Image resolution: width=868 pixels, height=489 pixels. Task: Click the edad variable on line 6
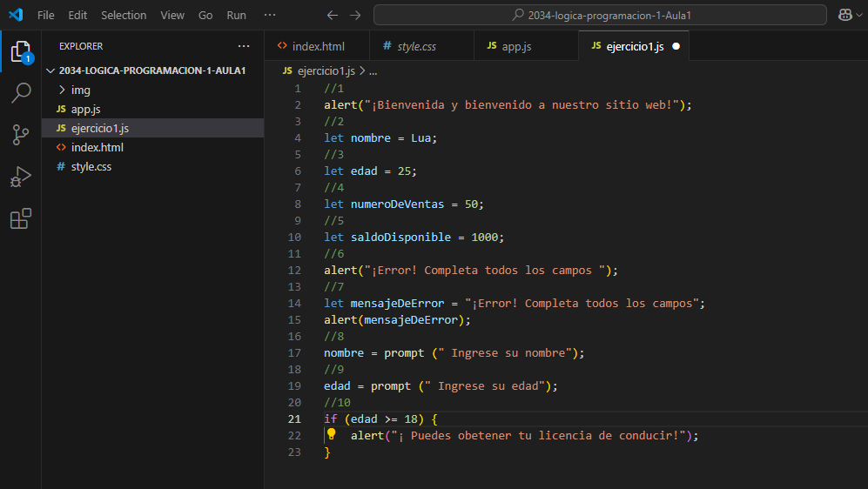(364, 171)
